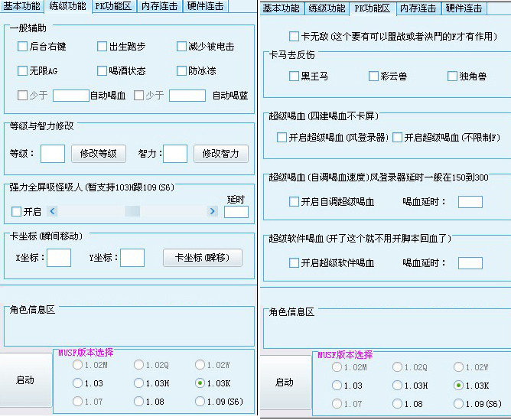Tick the 彩云兽 checkbox
The image size is (511, 420).
click(373, 76)
